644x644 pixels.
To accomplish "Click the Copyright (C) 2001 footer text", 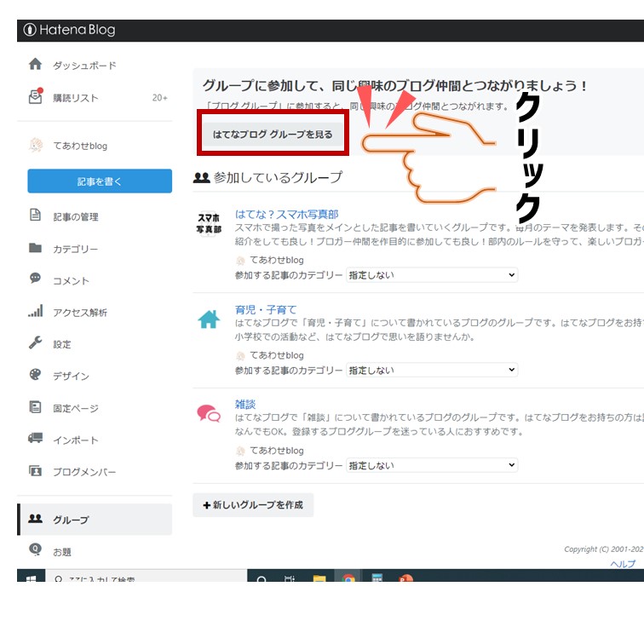I will [x=603, y=549].
